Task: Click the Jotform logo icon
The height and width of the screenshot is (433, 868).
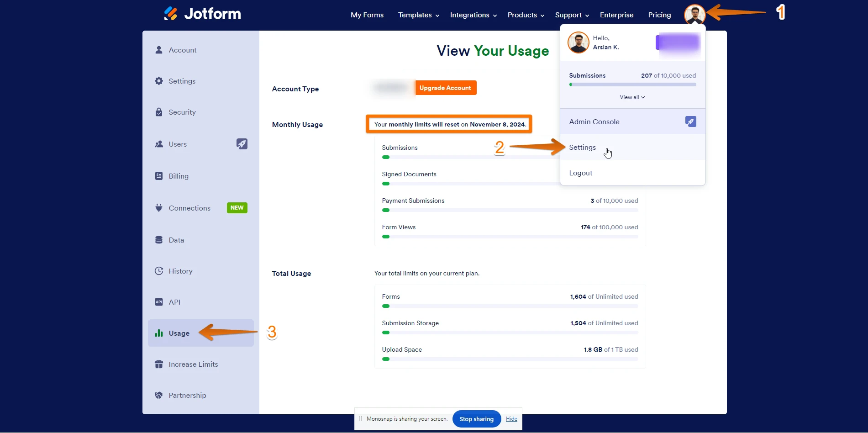Action: pos(171,14)
